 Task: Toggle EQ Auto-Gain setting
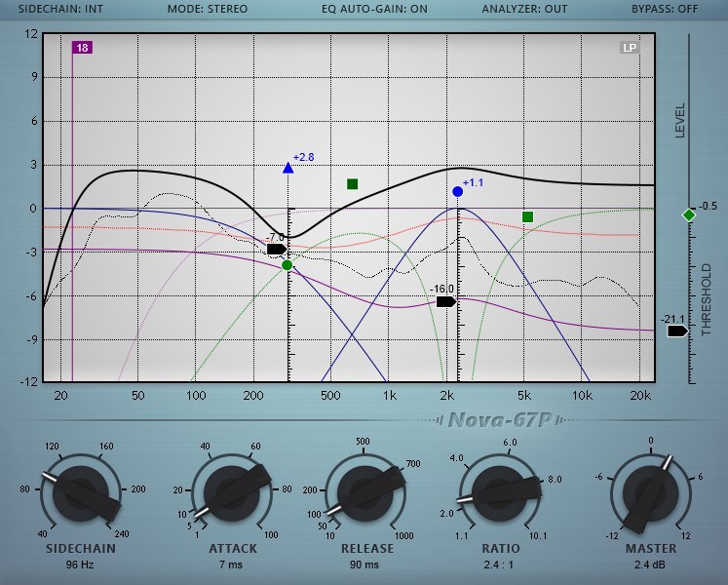374,9
